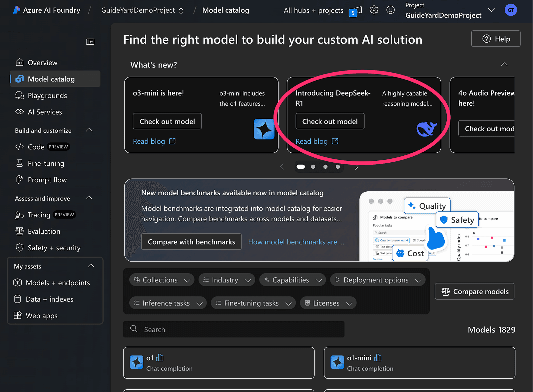Click the Compare models button
The image size is (533, 392).
point(475,292)
